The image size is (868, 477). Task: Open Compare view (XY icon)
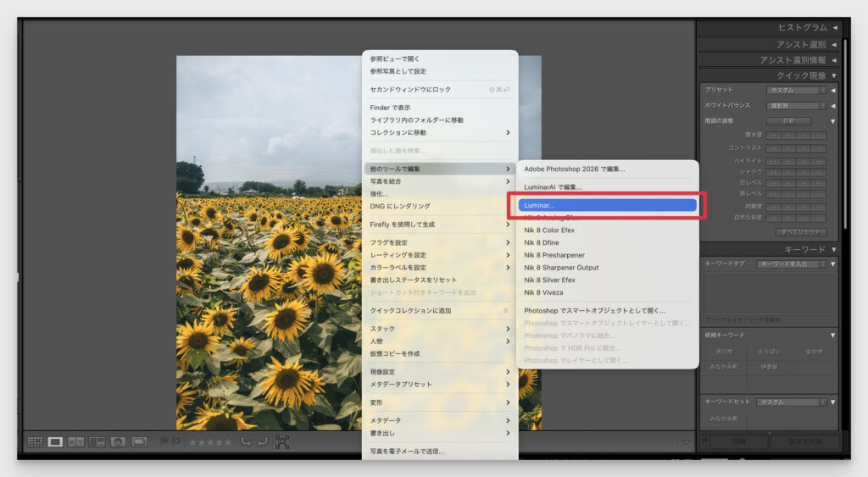(75, 441)
